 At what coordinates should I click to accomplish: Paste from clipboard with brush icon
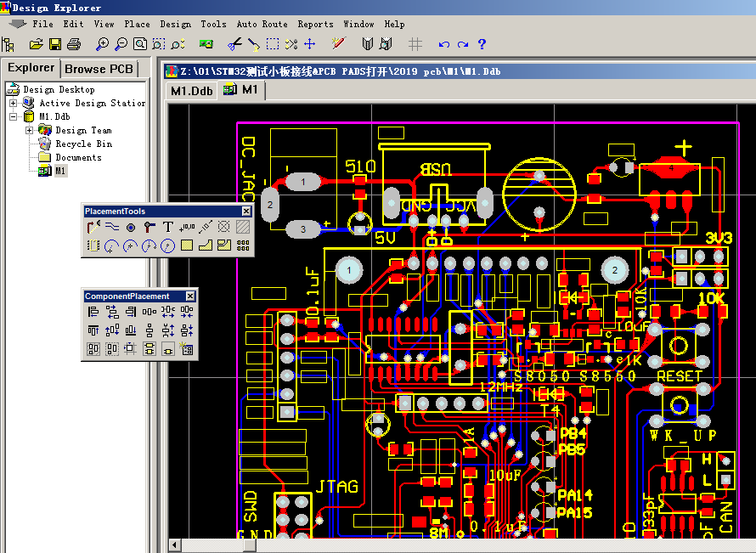(x=254, y=44)
